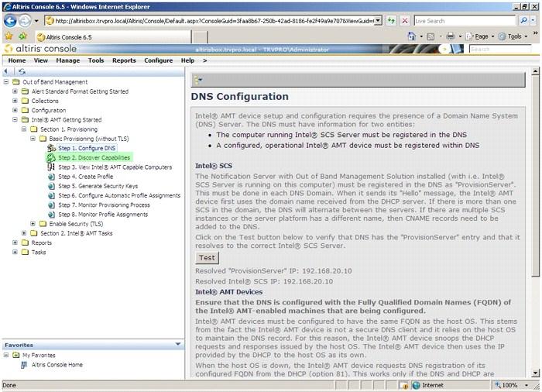Collapse the Out of Band Management node
The height and width of the screenshot is (392, 542).
pyautogui.click(x=6, y=82)
